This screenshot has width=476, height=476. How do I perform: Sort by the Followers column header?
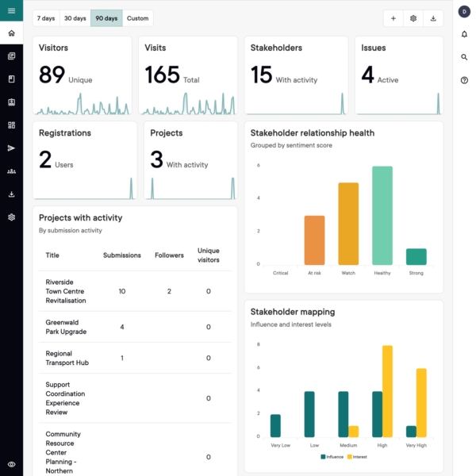[x=169, y=255]
